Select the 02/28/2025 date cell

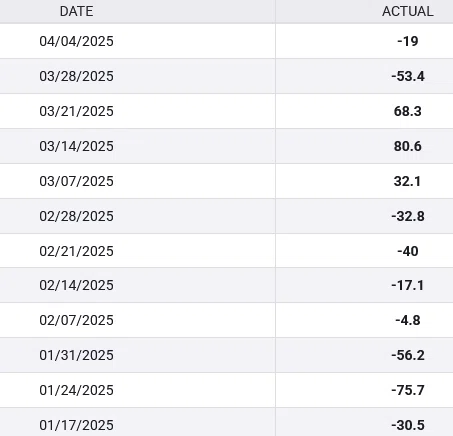[x=76, y=216]
